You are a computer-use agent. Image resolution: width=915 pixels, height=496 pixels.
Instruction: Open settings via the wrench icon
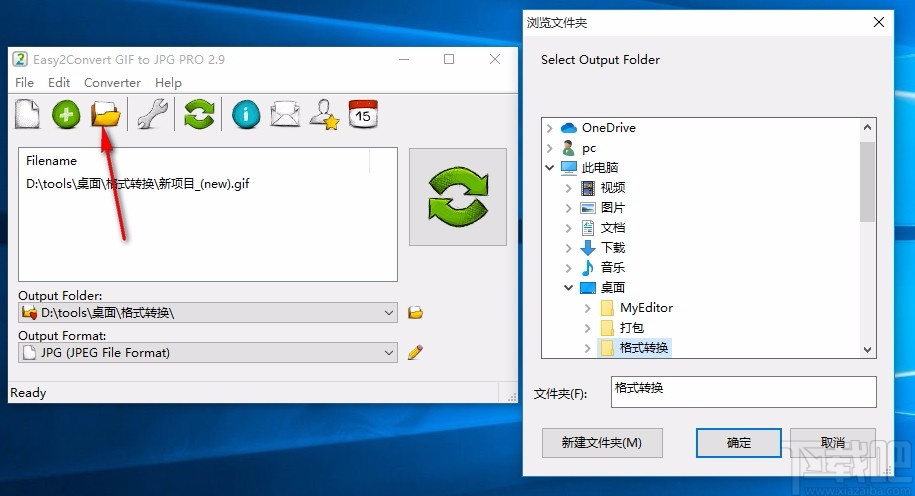pyautogui.click(x=153, y=114)
